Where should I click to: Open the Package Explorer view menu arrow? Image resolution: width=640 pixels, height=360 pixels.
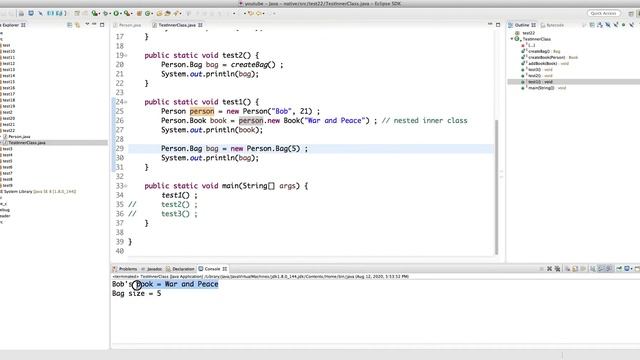87,24
